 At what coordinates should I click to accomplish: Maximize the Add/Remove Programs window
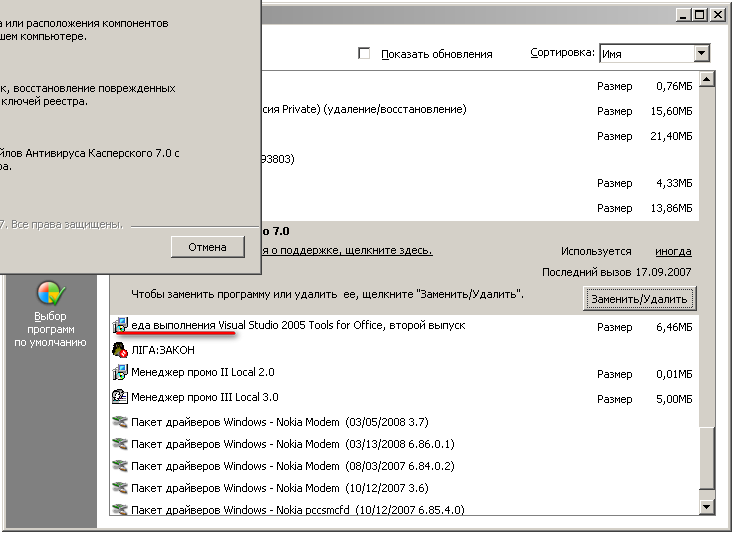[699, 15]
